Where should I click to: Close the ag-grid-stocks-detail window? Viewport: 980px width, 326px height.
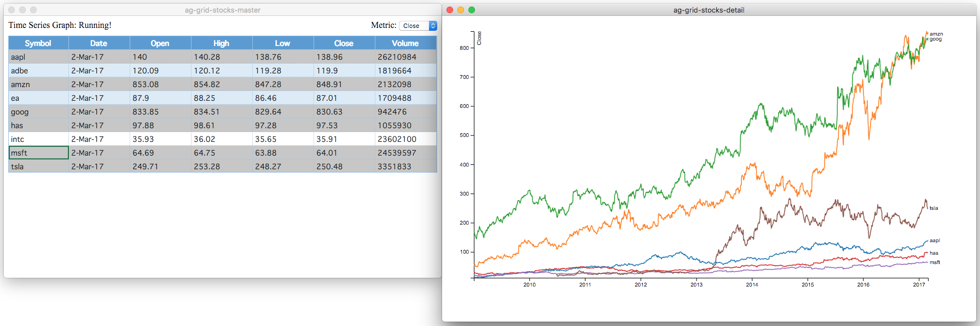coord(450,10)
